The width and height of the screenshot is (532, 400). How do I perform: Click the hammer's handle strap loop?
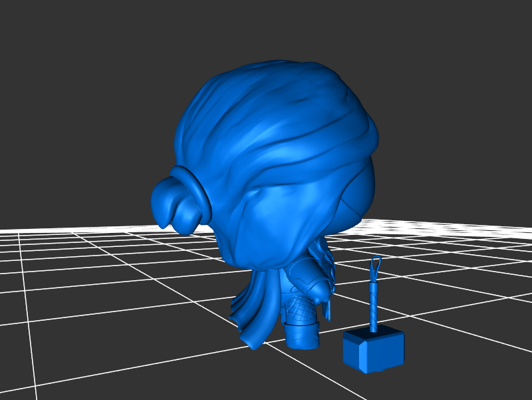point(375,268)
